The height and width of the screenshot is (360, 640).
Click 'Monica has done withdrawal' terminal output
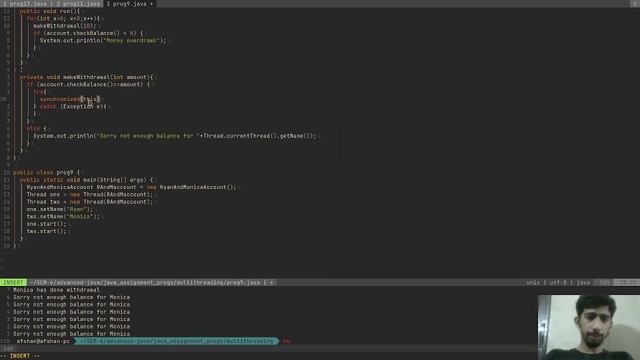56,290
